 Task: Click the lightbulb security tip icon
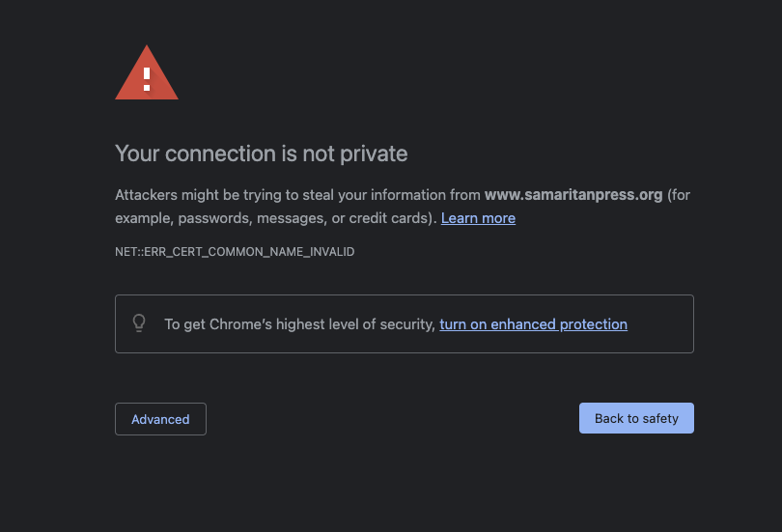click(139, 323)
